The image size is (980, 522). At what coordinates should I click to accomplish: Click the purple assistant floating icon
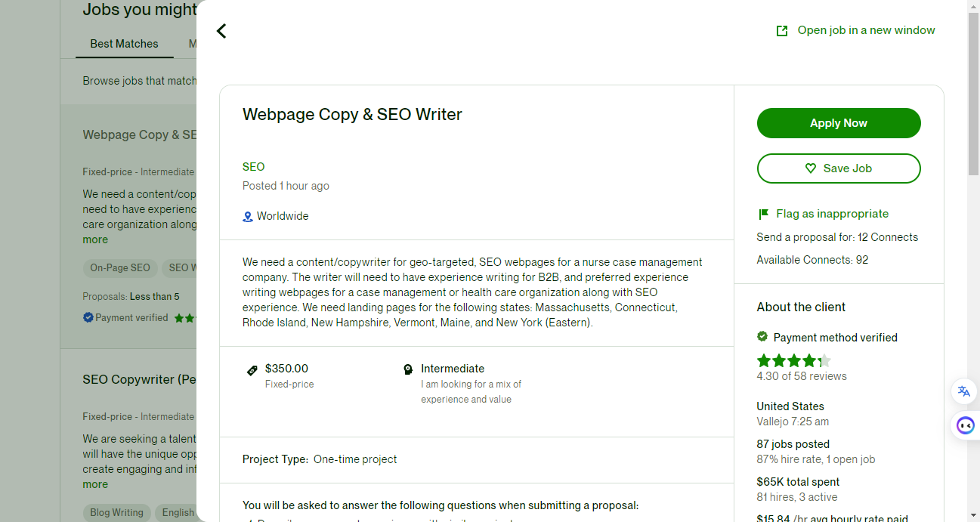tap(965, 425)
